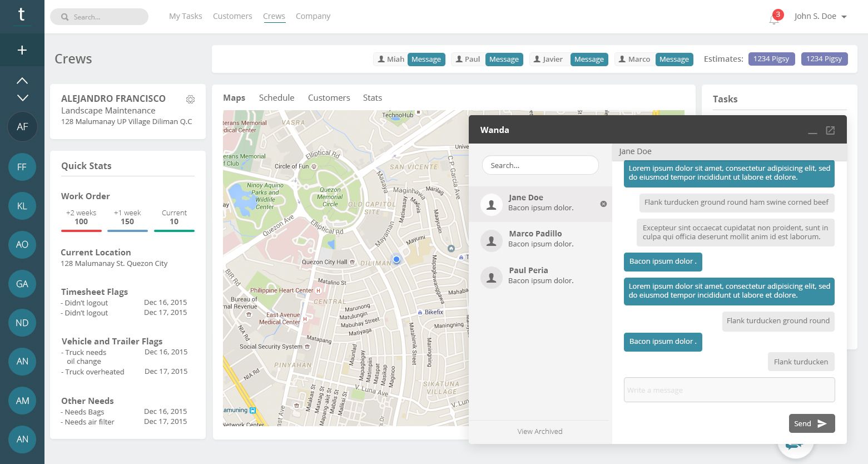Message crew member Paul
The image size is (868, 464).
click(x=504, y=59)
